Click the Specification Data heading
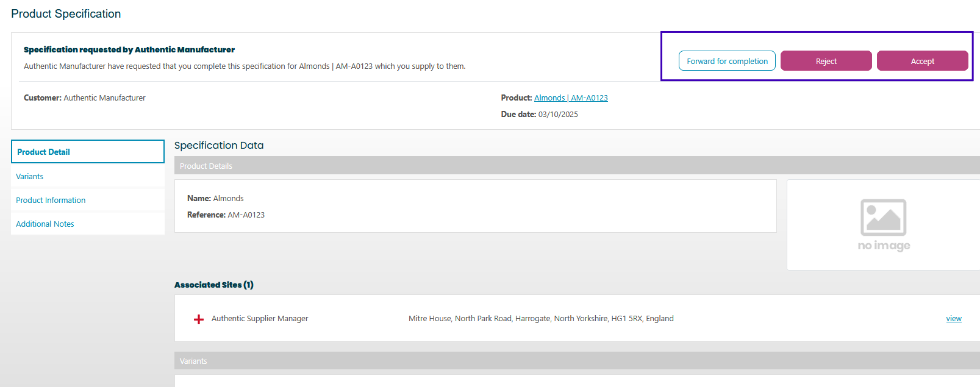980x387 pixels. click(219, 146)
